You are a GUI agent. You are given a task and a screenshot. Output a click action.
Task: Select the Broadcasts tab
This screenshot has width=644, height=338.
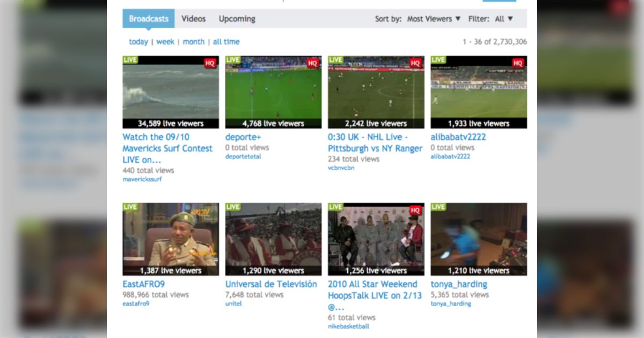tap(149, 19)
